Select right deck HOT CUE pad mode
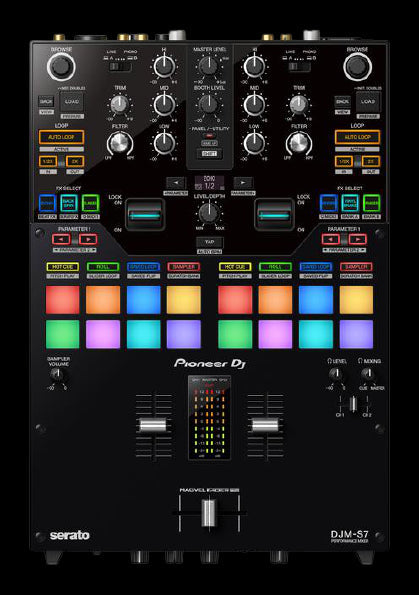Image resolution: width=419 pixels, height=595 pixels. pyautogui.click(x=235, y=267)
